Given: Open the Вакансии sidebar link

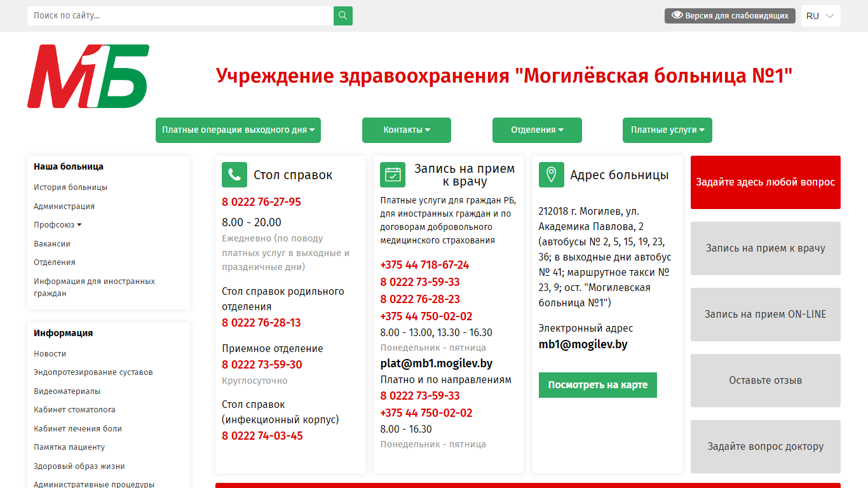Looking at the screenshot, I should point(52,244).
